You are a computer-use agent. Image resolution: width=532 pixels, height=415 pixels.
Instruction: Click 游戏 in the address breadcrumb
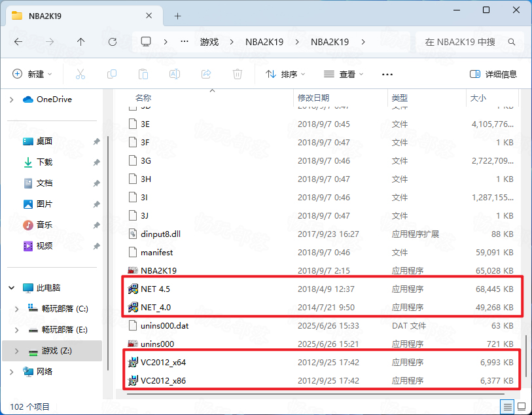[x=209, y=42]
